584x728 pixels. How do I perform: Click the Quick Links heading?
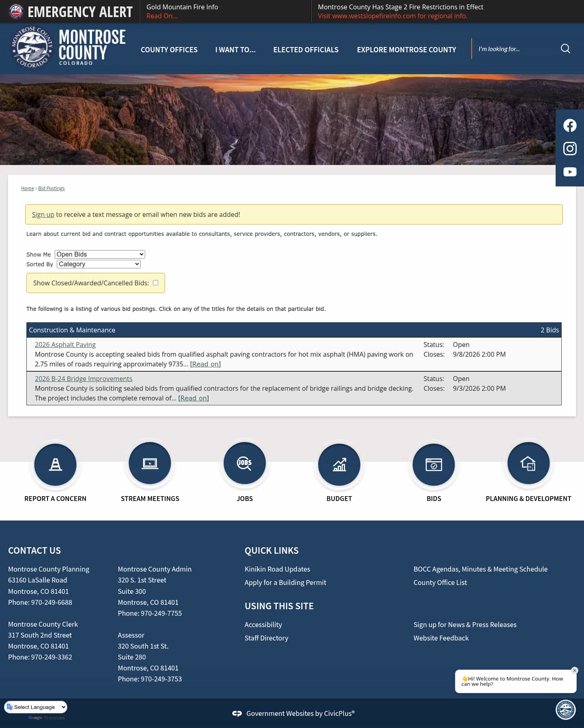(272, 550)
